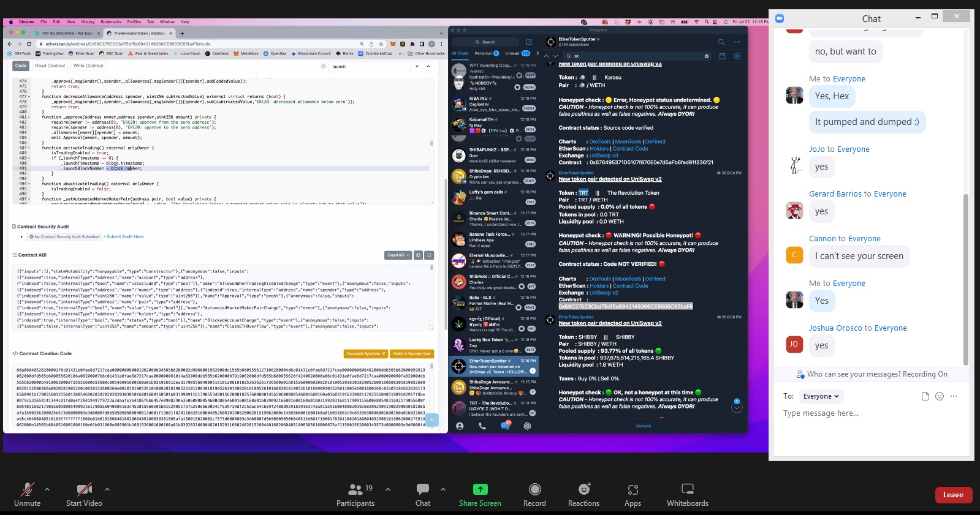Unmute microphone in Zoom
This screenshot has width=980, height=515.
(28, 495)
